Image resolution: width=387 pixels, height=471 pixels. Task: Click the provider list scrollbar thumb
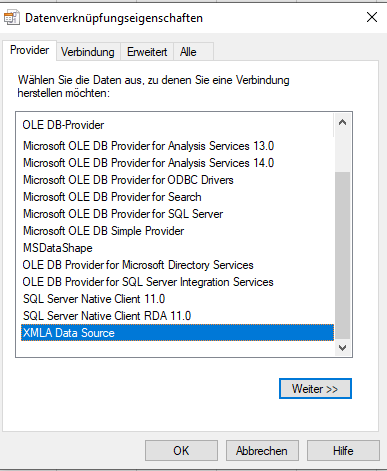tap(342, 255)
